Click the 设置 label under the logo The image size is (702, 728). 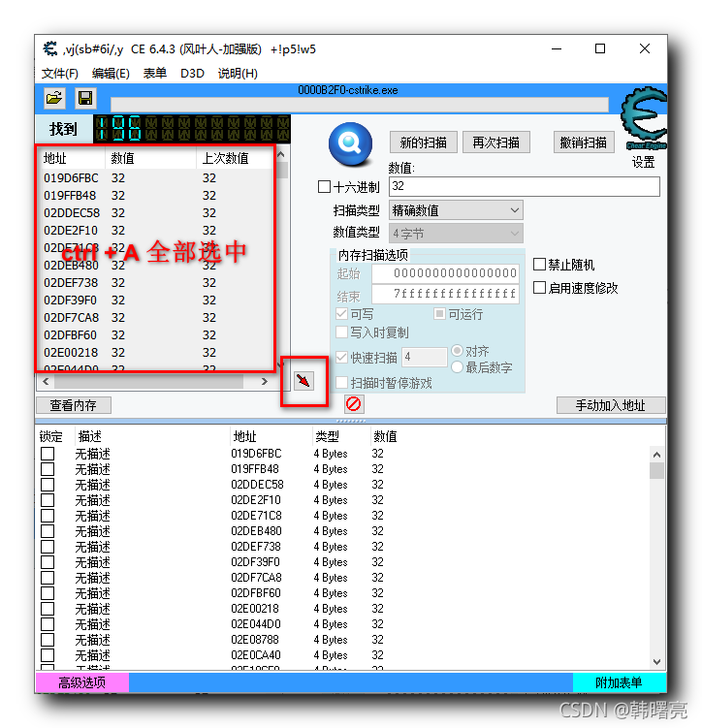[x=644, y=162]
